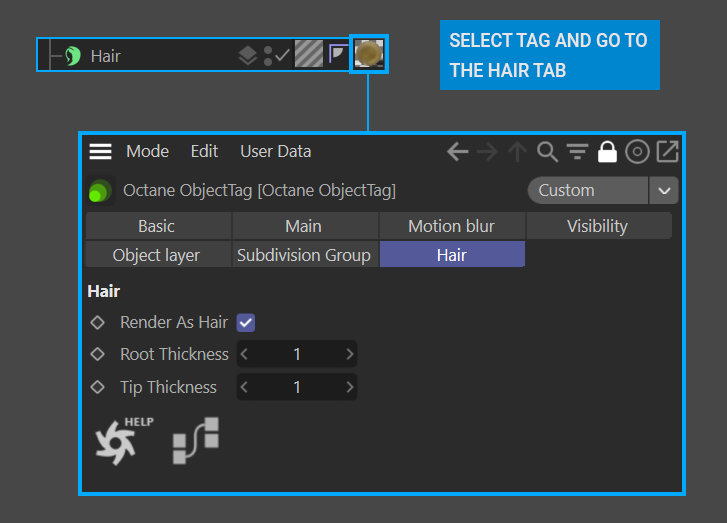Open the Custom preset dropdown
Viewport: 727px width, 523px height.
pyautogui.click(x=588, y=190)
